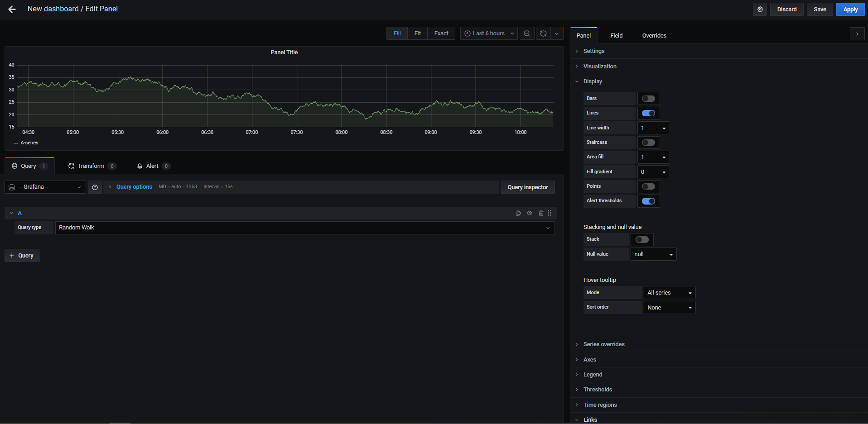Hide query A with the eye icon
Viewport: 868px width, 424px height.
(530, 213)
